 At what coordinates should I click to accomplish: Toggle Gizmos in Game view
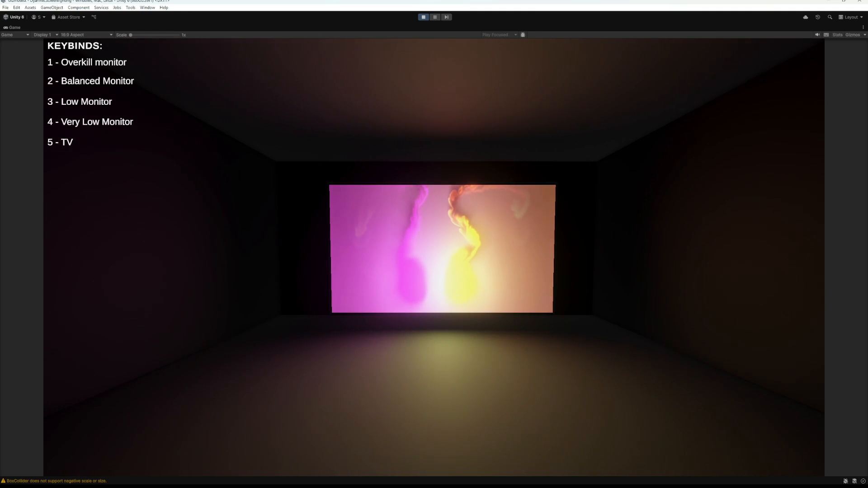853,35
